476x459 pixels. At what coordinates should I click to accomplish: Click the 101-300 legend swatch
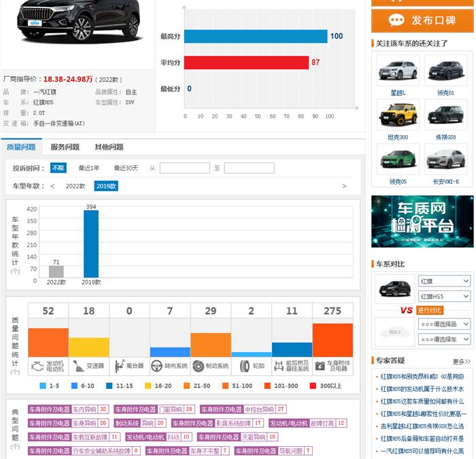267,386
